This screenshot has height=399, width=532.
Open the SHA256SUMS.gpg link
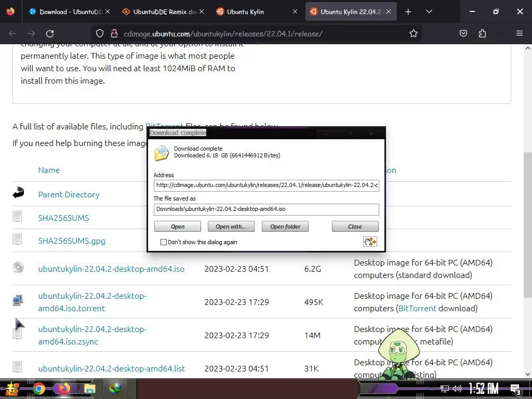(72, 241)
